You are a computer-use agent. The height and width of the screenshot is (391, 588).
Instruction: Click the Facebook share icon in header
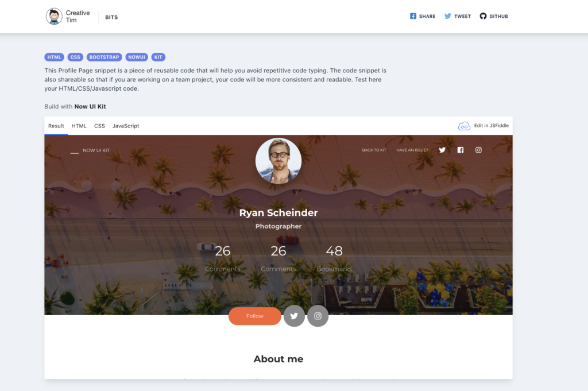[413, 16]
